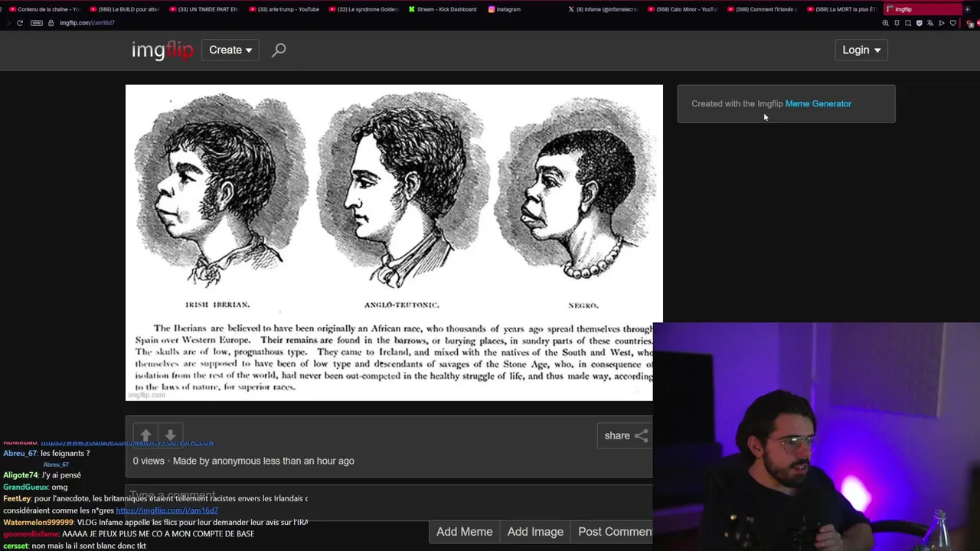Switch to 'Comment l'Irlande' tab
Image resolution: width=980 pixels, height=551 pixels.
click(762, 9)
